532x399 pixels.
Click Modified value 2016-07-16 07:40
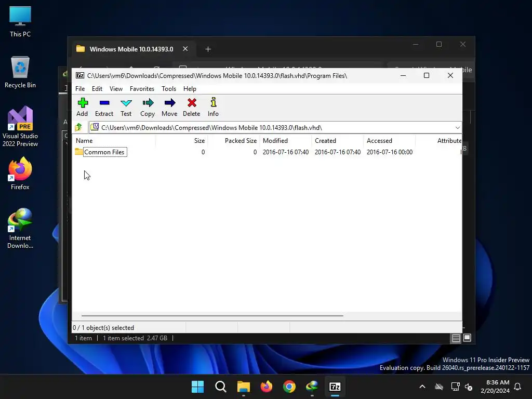tap(286, 152)
